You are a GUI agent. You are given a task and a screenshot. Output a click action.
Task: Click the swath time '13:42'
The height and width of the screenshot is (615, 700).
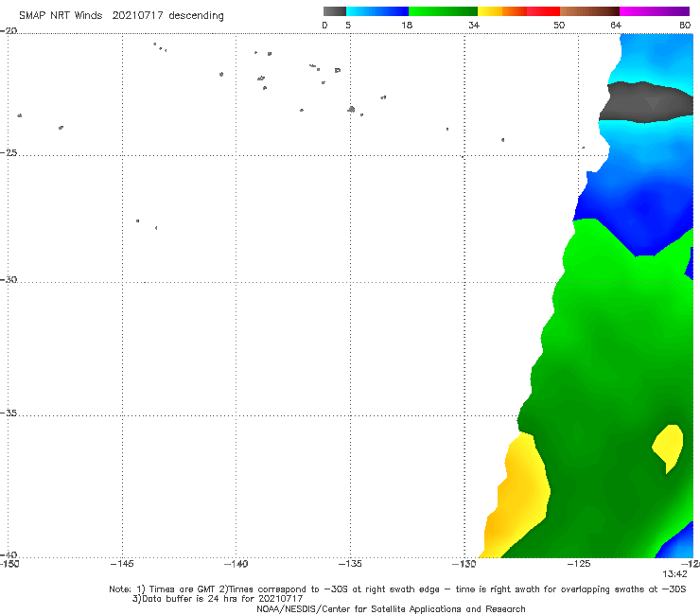click(x=674, y=574)
